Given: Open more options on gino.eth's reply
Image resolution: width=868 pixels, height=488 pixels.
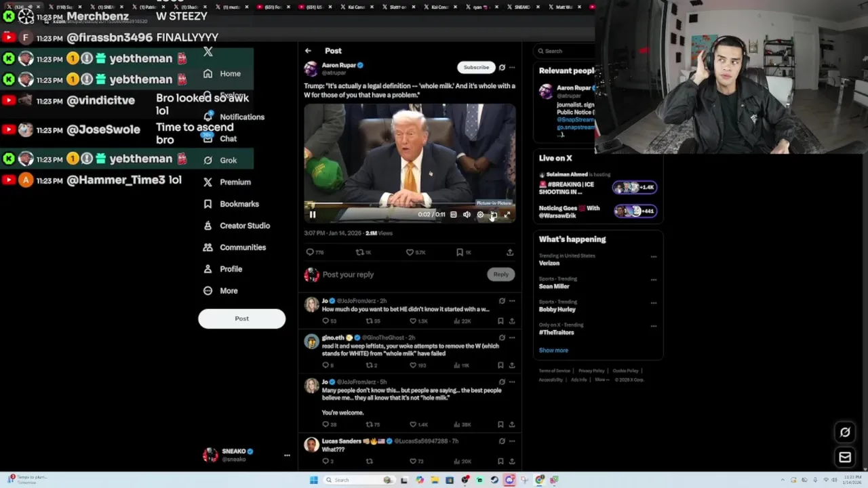Looking at the screenshot, I should 512,338.
